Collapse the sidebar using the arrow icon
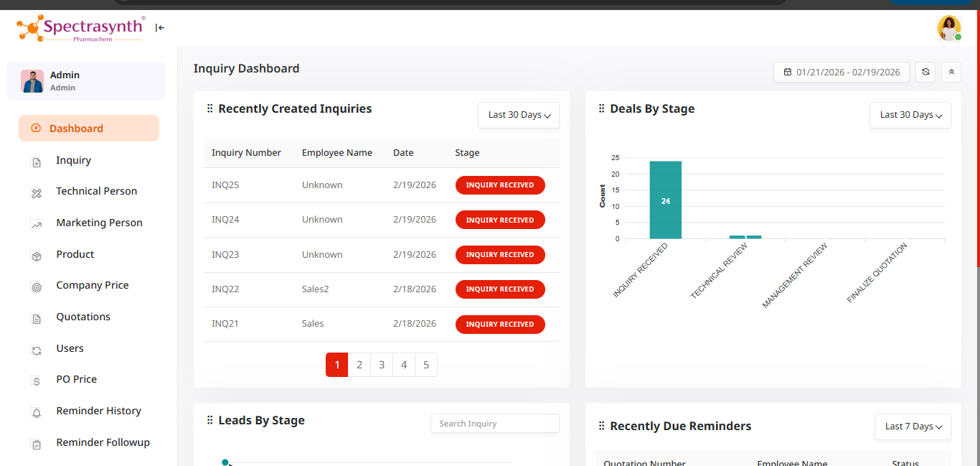The image size is (980, 466). click(x=160, y=28)
